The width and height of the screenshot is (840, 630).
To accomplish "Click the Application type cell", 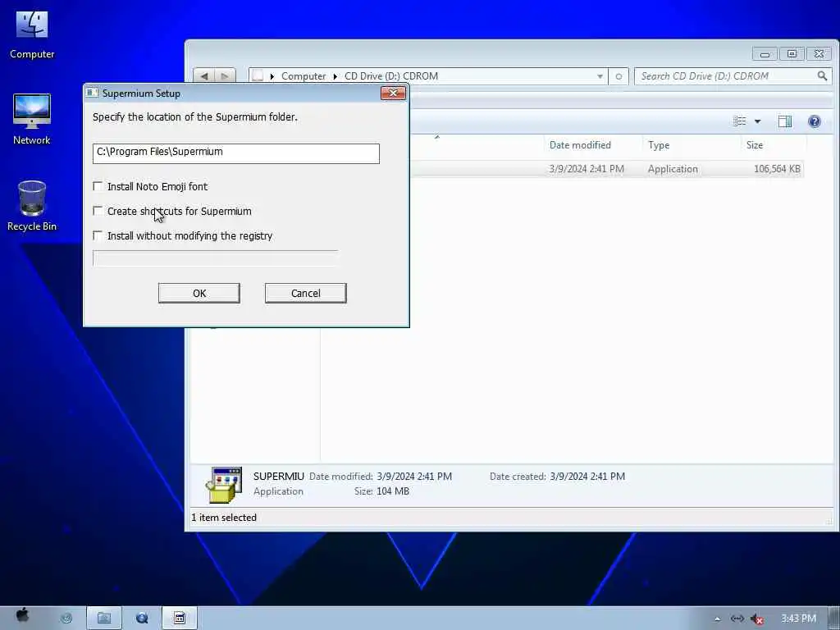I will (x=673, y=169).
